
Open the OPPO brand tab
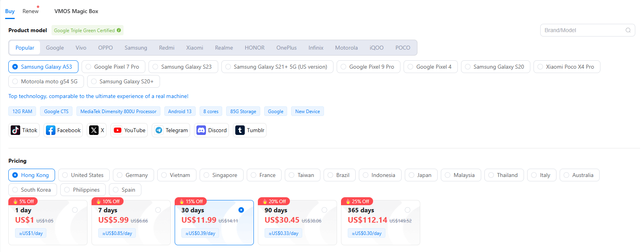[x=105, y=48]
